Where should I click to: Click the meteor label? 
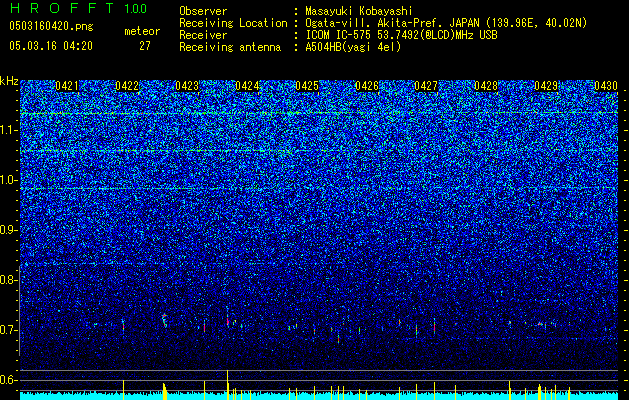coord(142,31)
